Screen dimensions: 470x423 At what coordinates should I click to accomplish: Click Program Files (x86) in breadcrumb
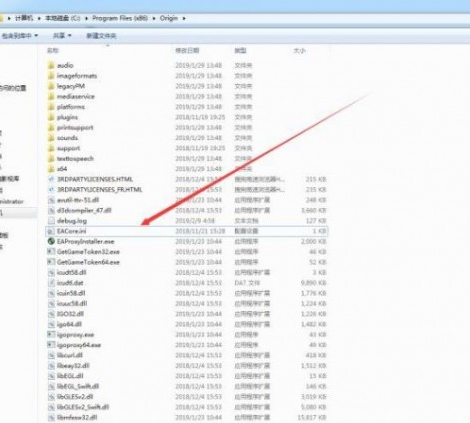pyautogui.click(x=120, y=18)
